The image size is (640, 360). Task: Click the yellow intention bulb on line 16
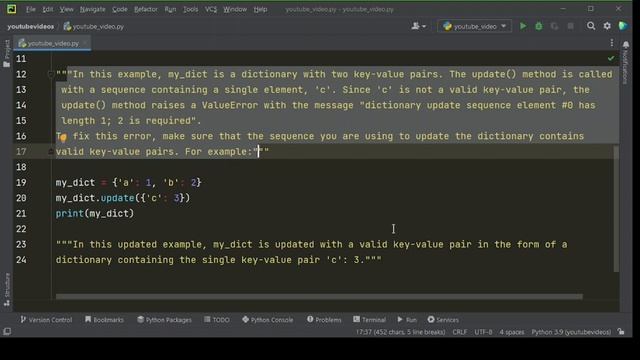[63, 137]
